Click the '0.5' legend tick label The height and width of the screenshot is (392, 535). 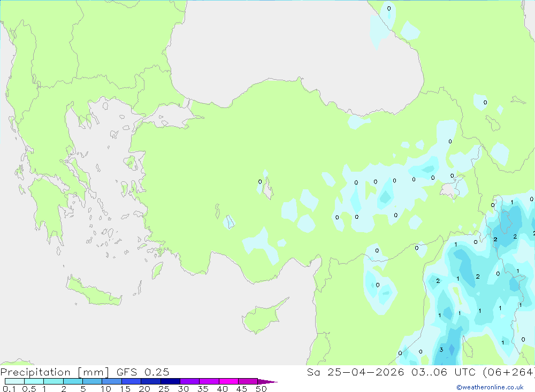29,389
